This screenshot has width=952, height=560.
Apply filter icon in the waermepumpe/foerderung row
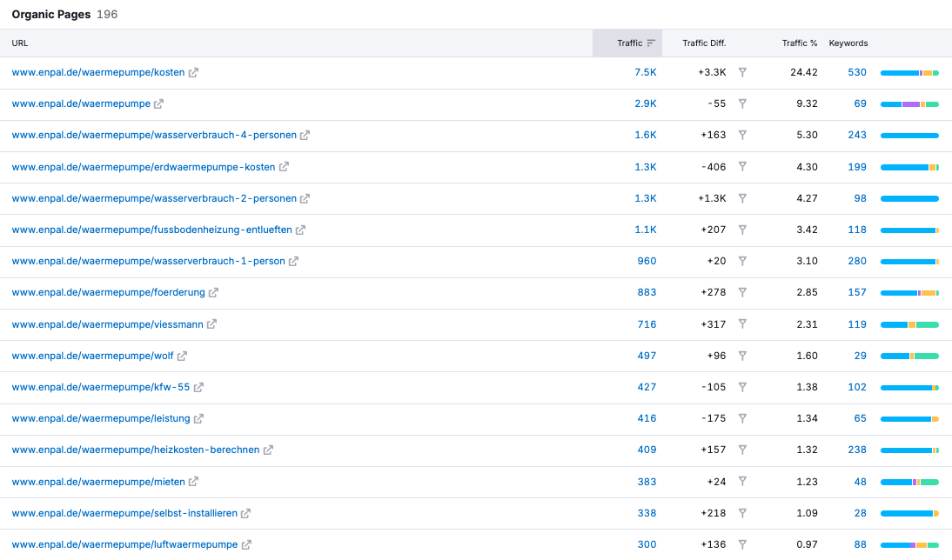742,293
